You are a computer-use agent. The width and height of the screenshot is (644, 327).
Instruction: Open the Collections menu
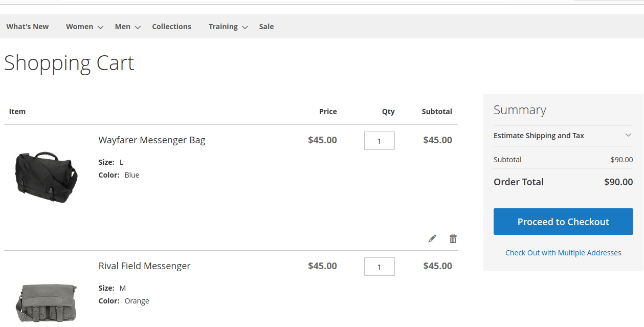pos(171,26)
